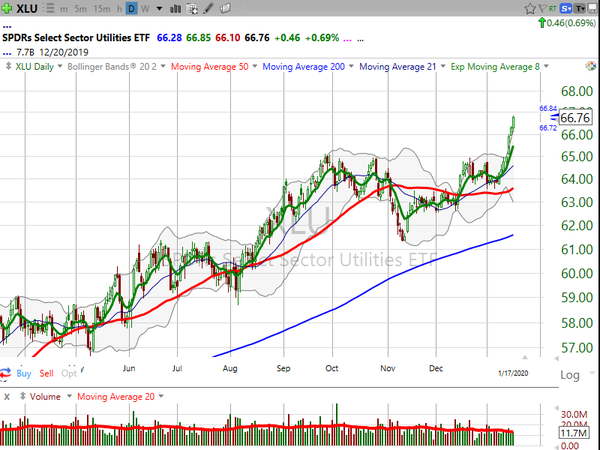Click the open price 66.28
Screen dimensions: 600x450
[x=169, y=38]
